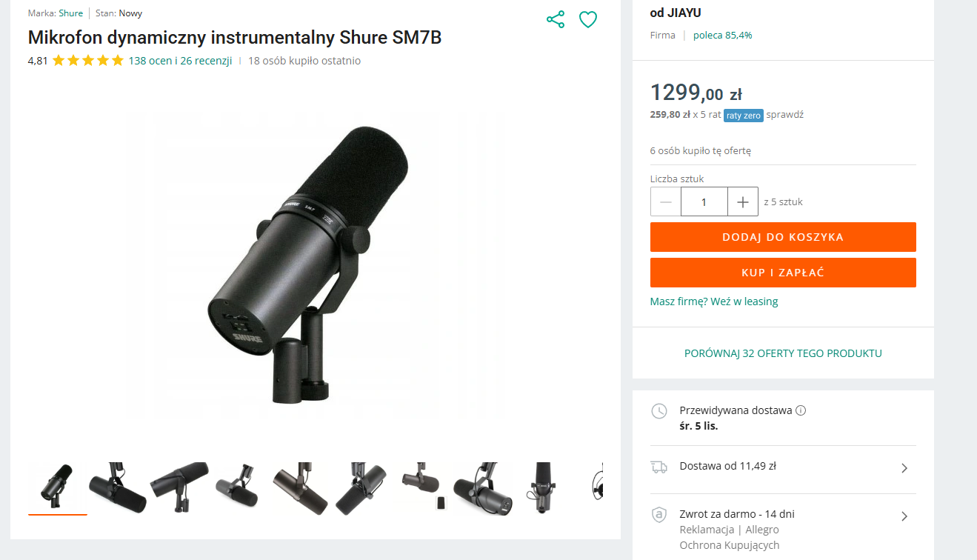The width and height of the screenshot is (977, 560).
Task: Add product to favorites with heart icon
Action: coord(588,20)
